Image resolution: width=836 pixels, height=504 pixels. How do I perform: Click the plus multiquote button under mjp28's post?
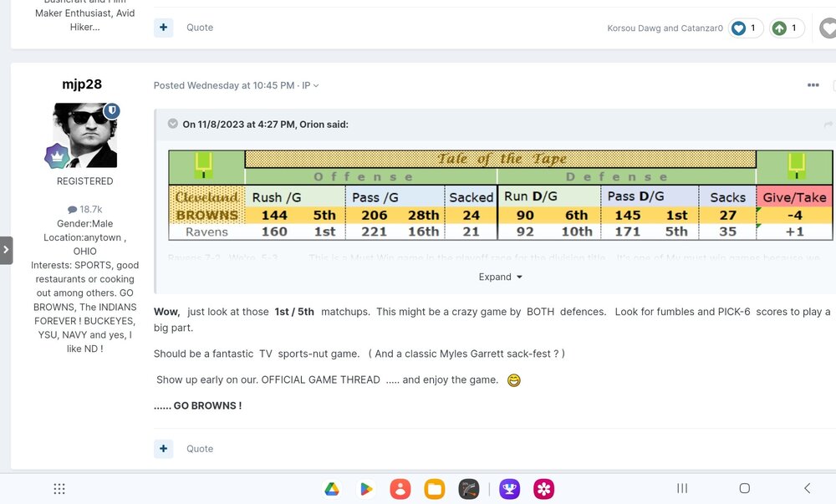click(x=164, y=449)
